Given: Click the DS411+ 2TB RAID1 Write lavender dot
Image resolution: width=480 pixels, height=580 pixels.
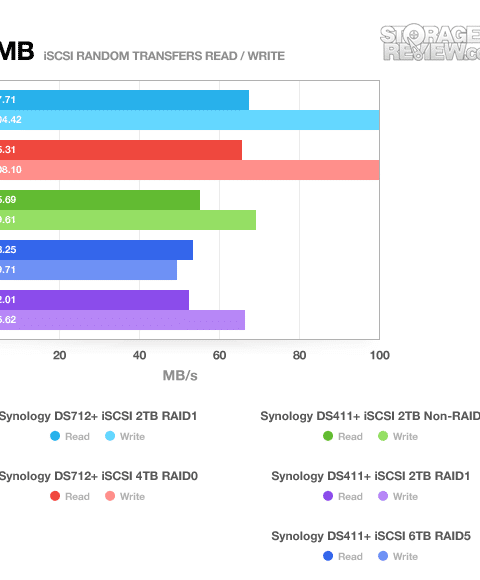Looking at the screenshot, I should 383,496.
